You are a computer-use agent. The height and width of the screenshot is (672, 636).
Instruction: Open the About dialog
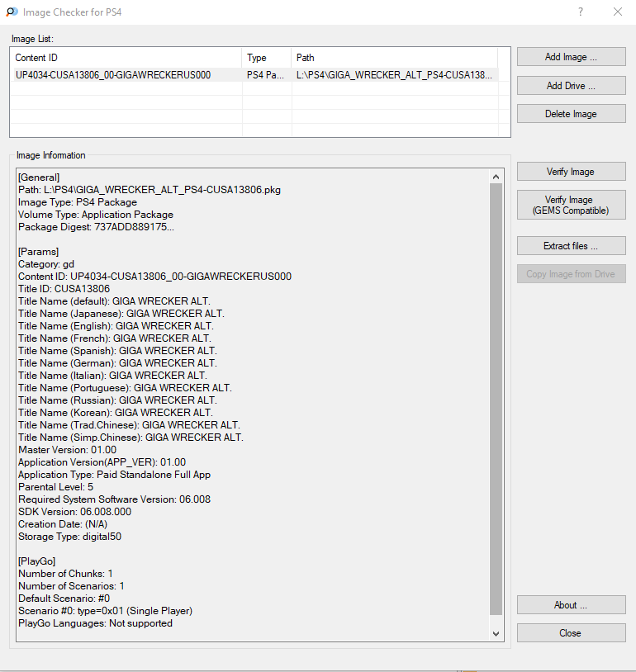coord(571,605)
